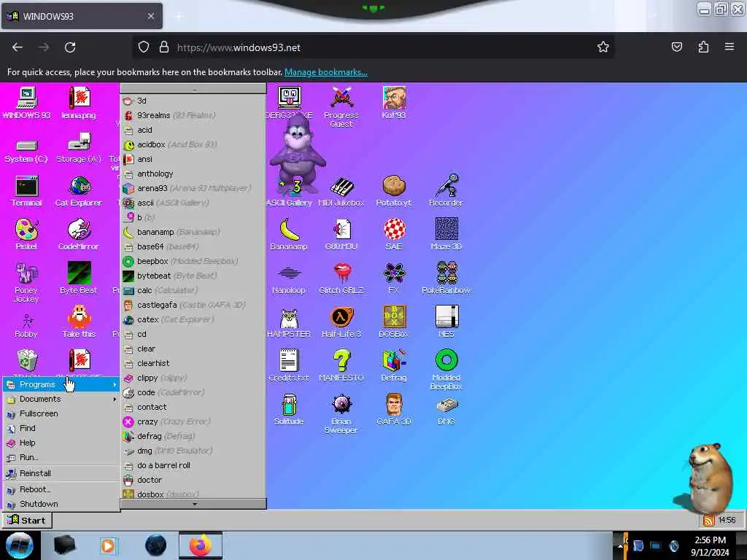Viewport: 747px width, 560px height.
Task: Launch GAFA 3D desktop icon
Action: click(394, 410)
